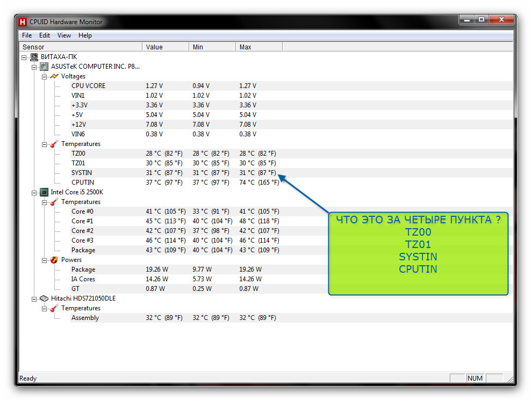Click the ВИТАХА-ПК computer icon
This screenshot has width=532, height=401.
pos(34,57)
